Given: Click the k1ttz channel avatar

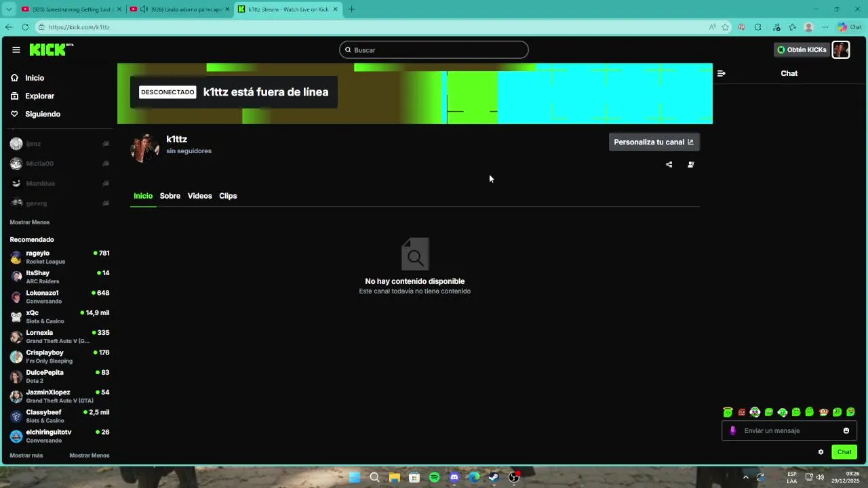Looking at the screenshot, I should (144, 147).
